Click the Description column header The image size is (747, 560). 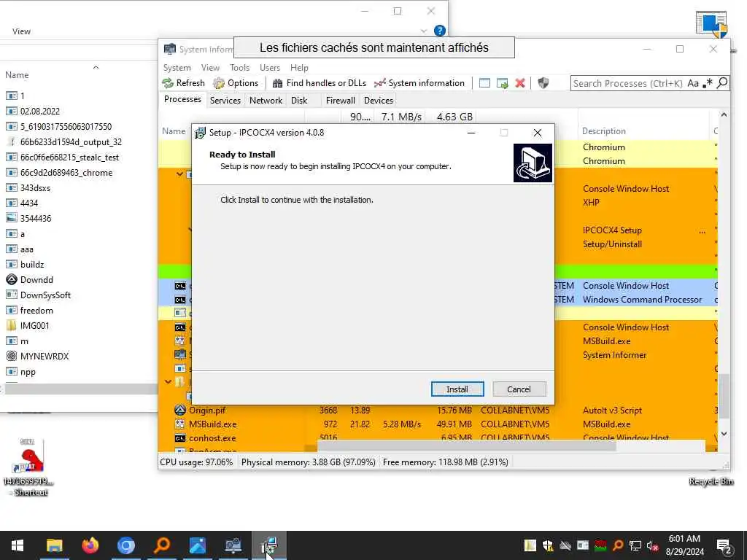click(x=603, y=131)
